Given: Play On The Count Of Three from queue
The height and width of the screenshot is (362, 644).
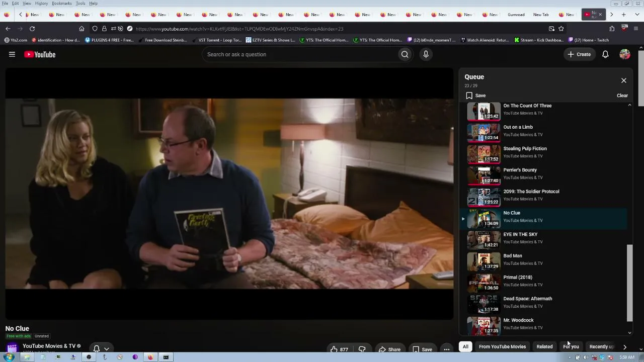Looking at the screenshot, I should pyautogui.click(x=543, y=112).
